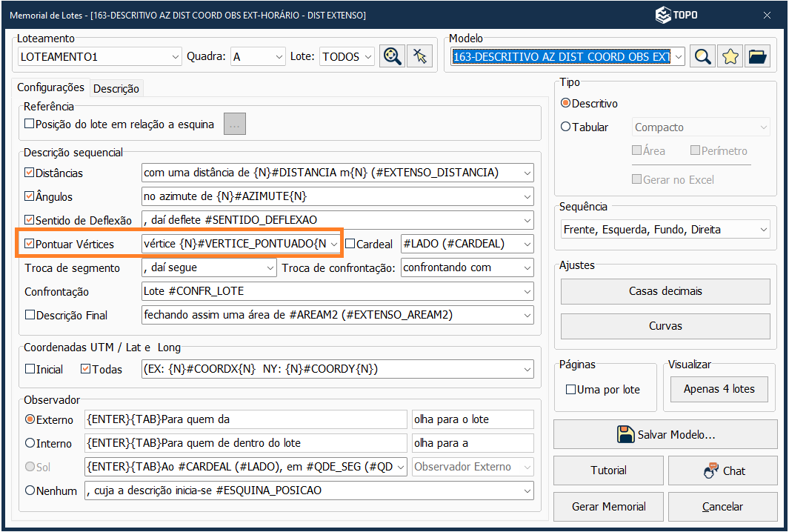Open the Sequência dropdown
The image size is (789, 532).
click(x=761, y=230)
